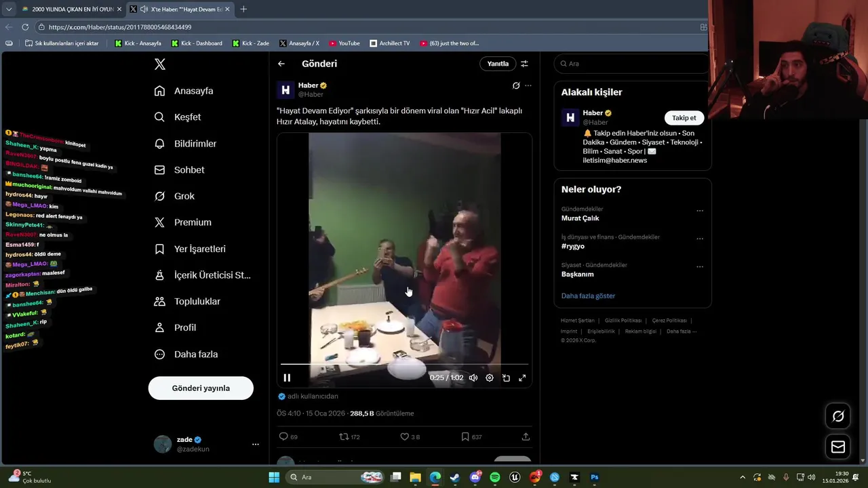The image size is (868, 488).
Task: Bookmark the post
Action: pos(465,437)
